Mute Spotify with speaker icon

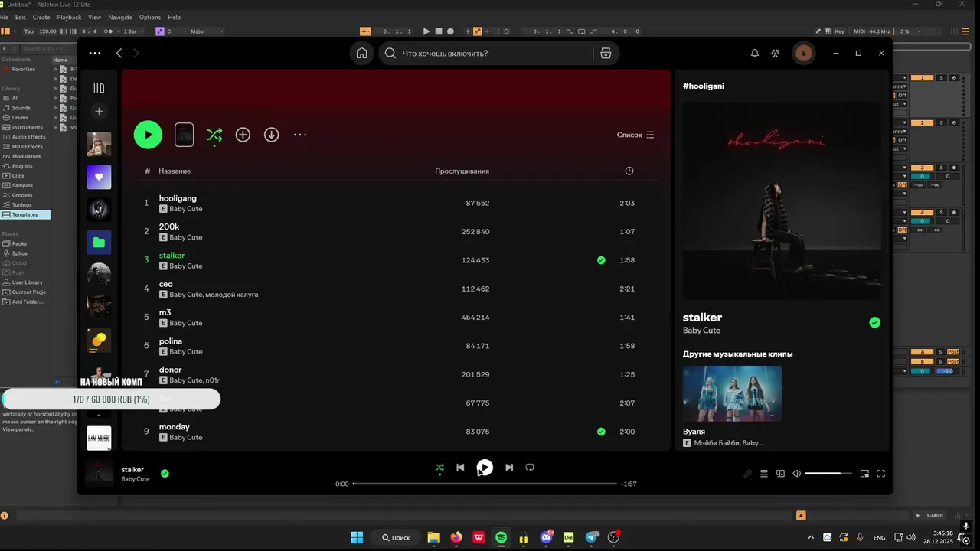796,474
